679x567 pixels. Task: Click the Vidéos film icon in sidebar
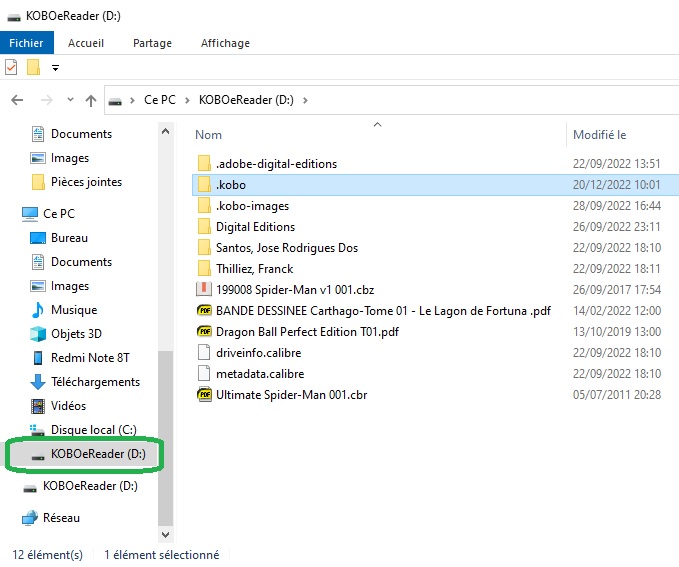point(38,406)
